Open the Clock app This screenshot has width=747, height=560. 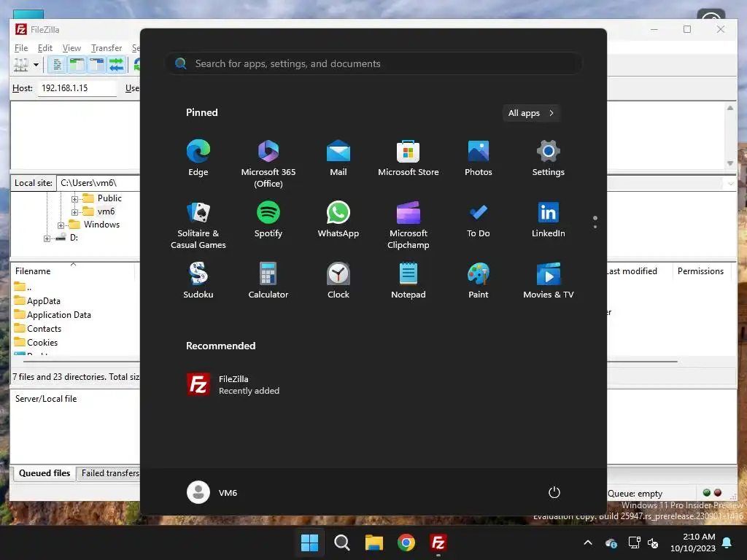coord(338,281)
